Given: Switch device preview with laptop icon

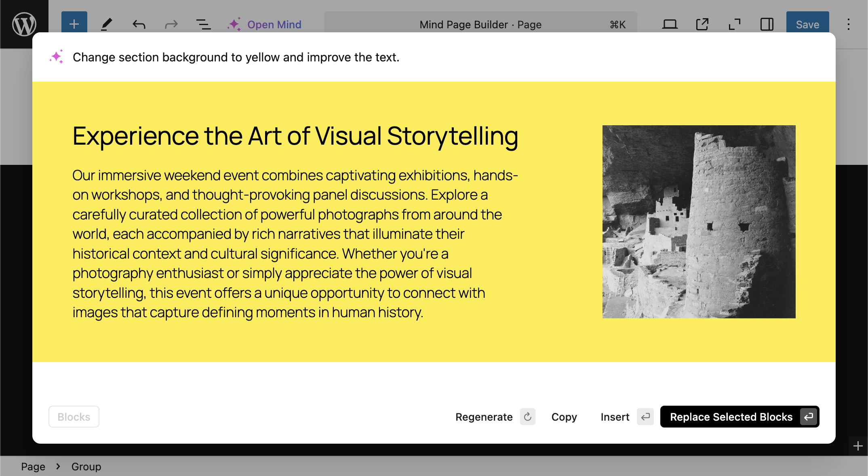Looking at the screenshot, I should pyautogui.click(x=670, y=24).
